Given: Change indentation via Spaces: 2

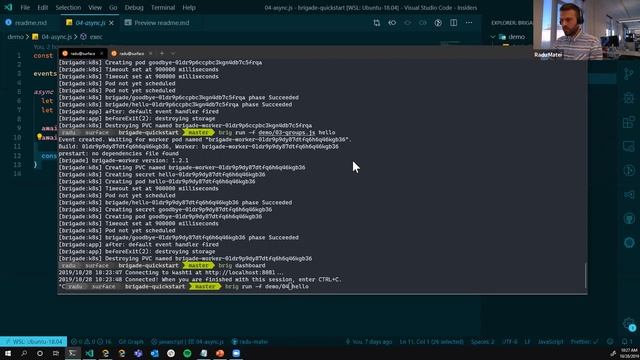Looking at the screenshot, I should [482, 342].
